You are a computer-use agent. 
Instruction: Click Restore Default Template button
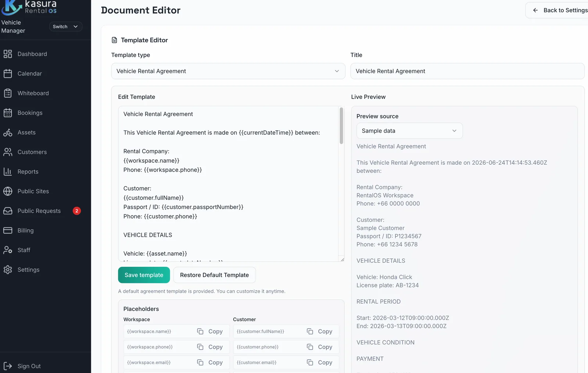[214, 275]
